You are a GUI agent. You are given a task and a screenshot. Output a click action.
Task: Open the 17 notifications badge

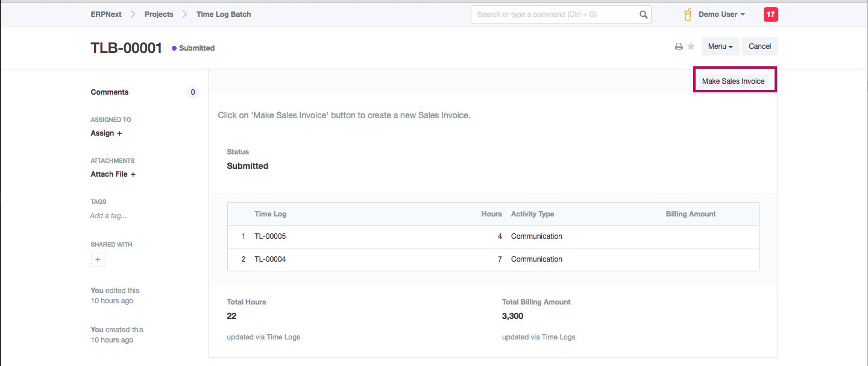click(770, 14)
